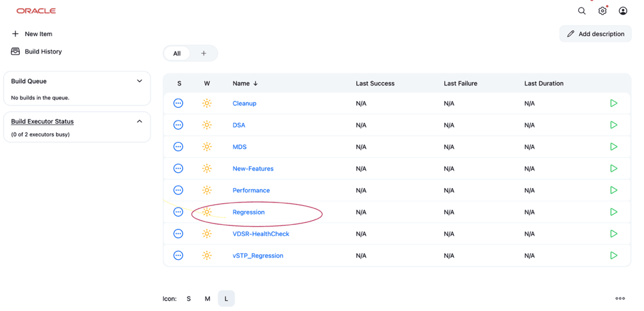The height and width of the screenshot is (311, 644).
Task: Sort by Last Failure column header
Action: [461, 83]
